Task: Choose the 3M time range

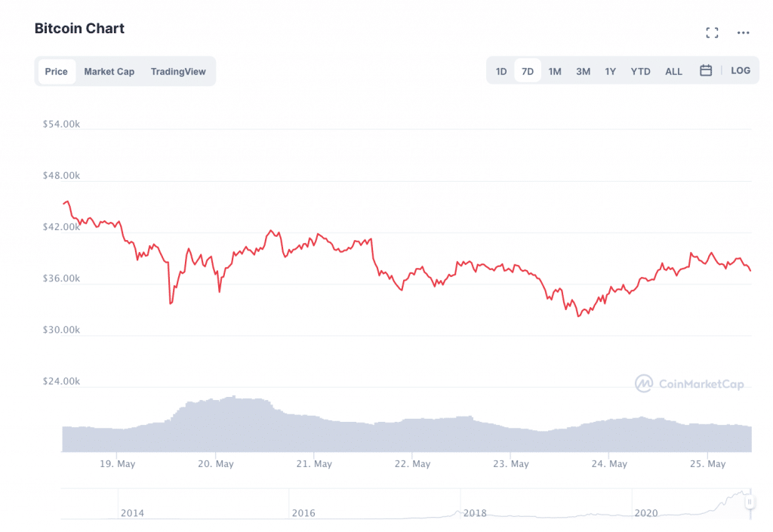Action: (583, 72)
